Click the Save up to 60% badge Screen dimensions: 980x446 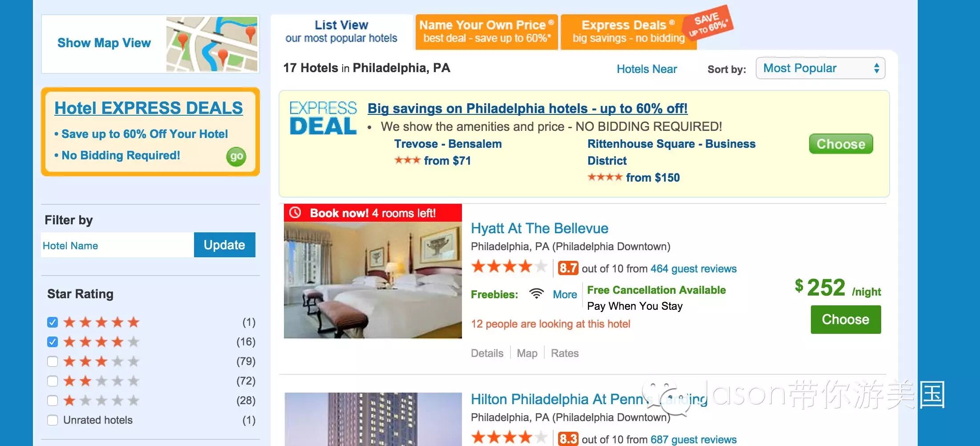click(x=709, y=24)
